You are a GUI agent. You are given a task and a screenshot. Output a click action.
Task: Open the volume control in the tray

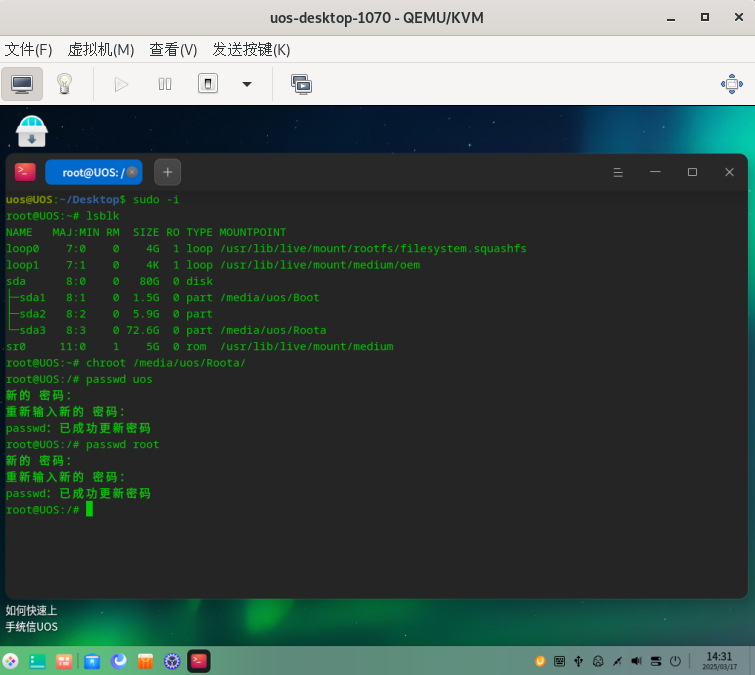637,662
